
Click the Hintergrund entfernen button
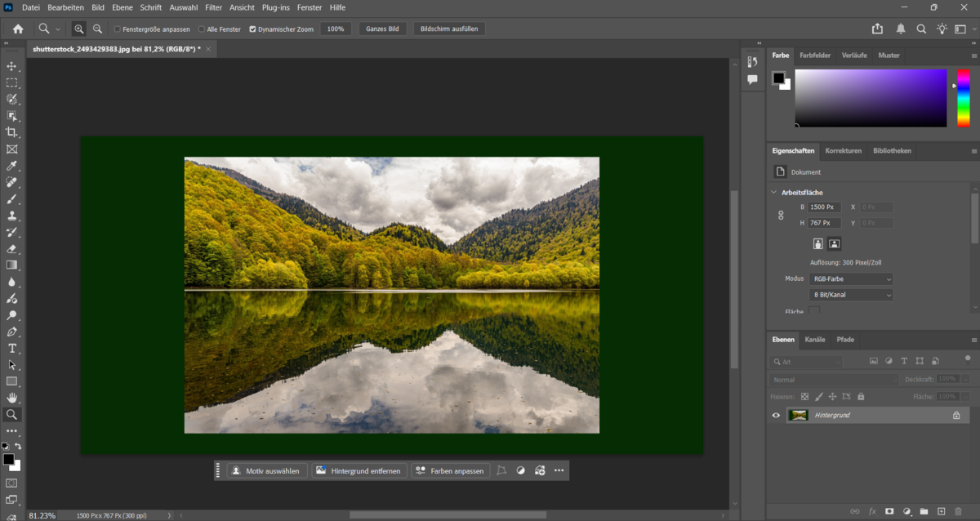[359, 470]
